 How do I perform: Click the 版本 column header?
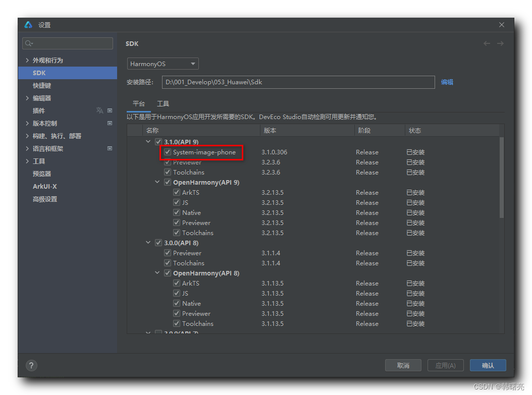(x=308, y=131)
